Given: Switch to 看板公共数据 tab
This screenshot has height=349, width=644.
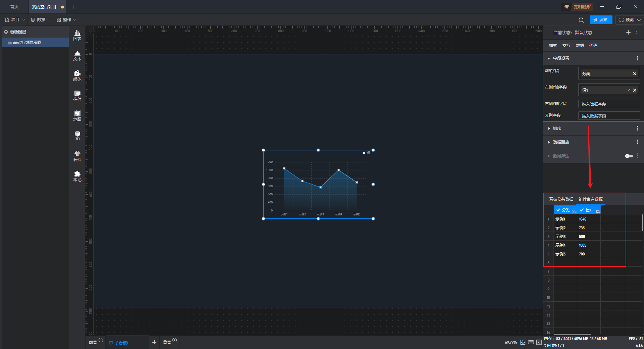Looking at the screenshot, I should pyautogui.click(x=561, y=199).
